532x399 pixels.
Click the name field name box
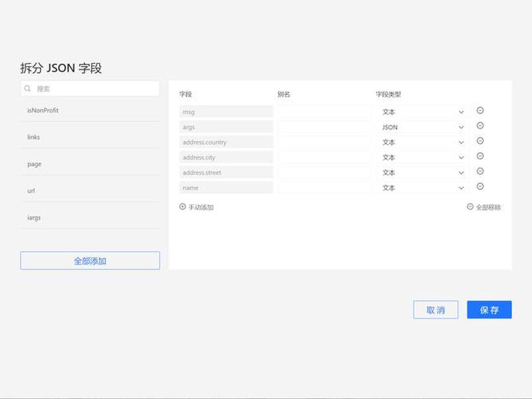tap(226, 188)
